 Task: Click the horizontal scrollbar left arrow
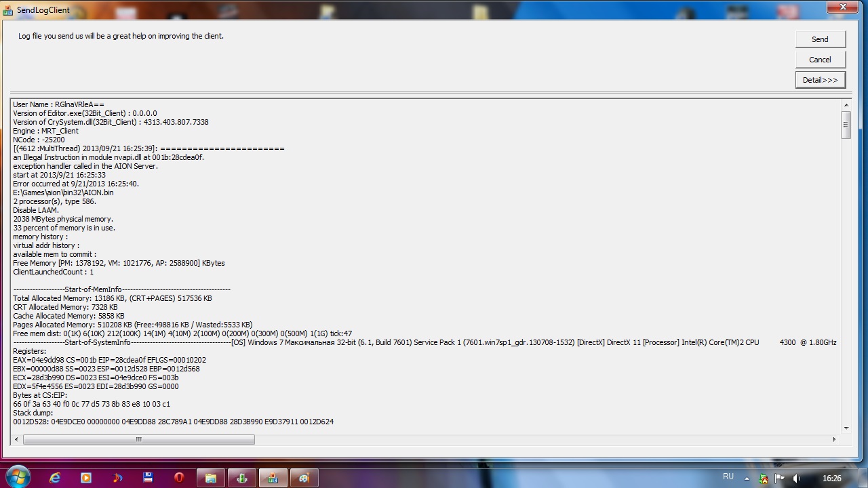coord(17,439)
